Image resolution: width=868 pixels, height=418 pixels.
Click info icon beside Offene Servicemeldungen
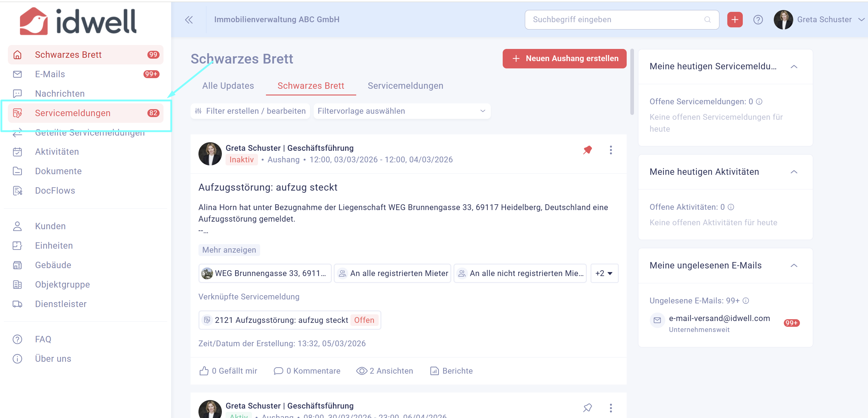[759, 102]
